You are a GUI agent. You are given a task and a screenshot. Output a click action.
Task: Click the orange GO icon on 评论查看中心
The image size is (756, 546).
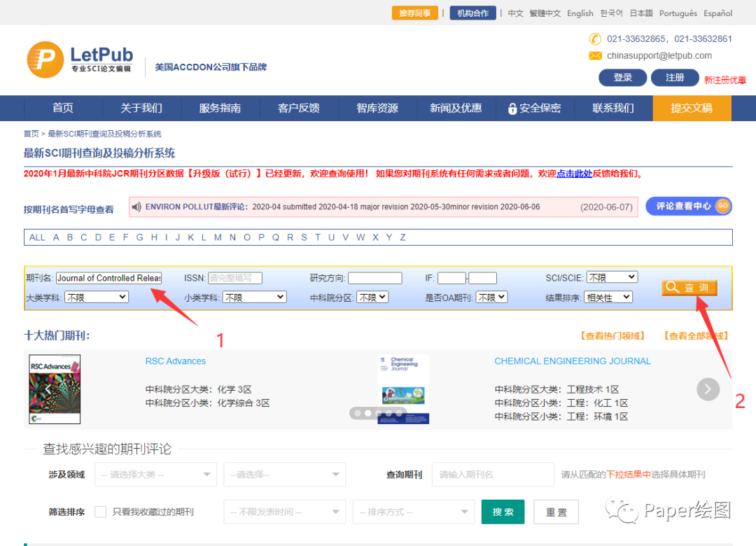722,206
